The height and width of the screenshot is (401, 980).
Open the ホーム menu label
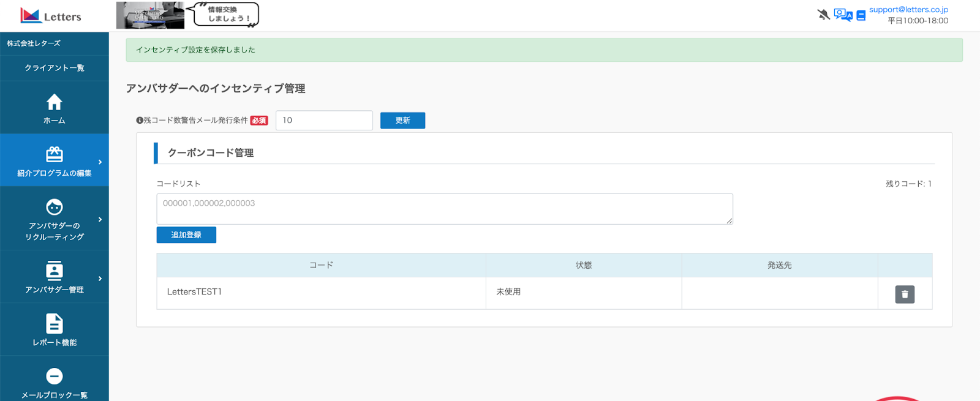tap(55, 121)
